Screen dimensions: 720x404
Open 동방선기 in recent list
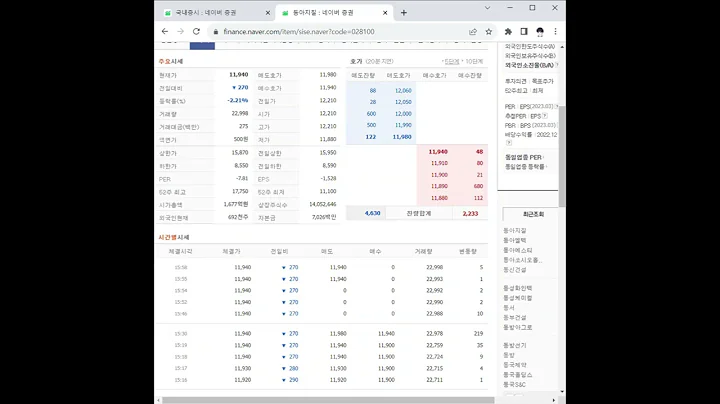point(515,345)
